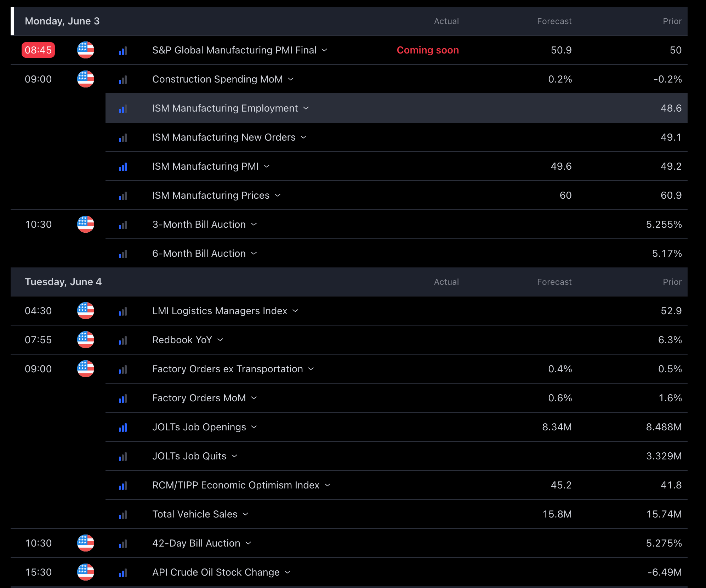
Task: Click importance bars icon for ISM Manufacturing PMI
Action: click(x=123, y=167)
